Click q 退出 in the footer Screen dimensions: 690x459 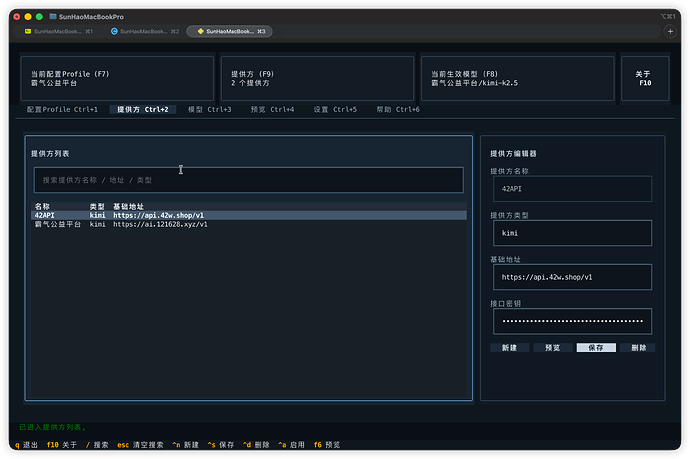point(26,445)
